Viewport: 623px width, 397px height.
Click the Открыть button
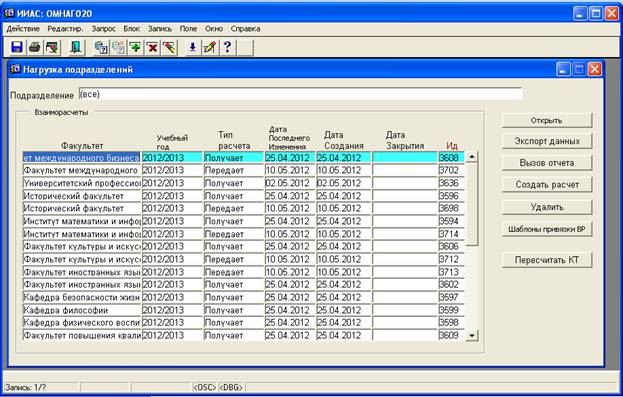pyautogui.click(x=547, y=120)
